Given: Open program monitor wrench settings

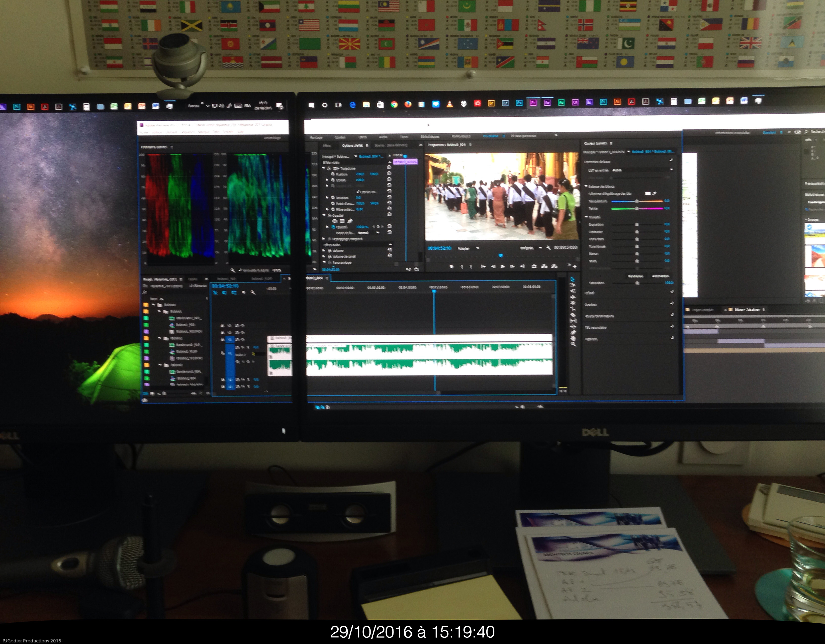Looking at the screenshot, I should pos(548,248).
